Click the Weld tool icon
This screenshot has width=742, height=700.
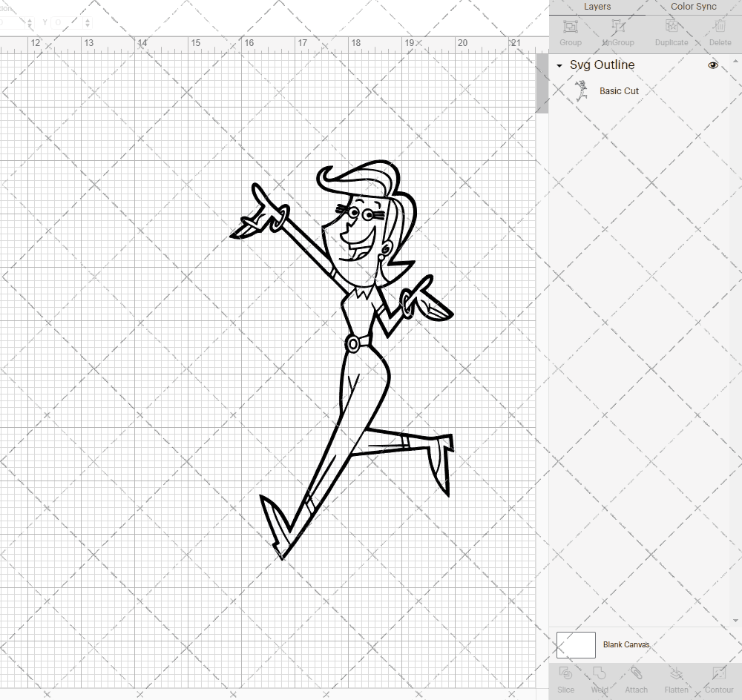pyautogui.click(x=599, y=673)
